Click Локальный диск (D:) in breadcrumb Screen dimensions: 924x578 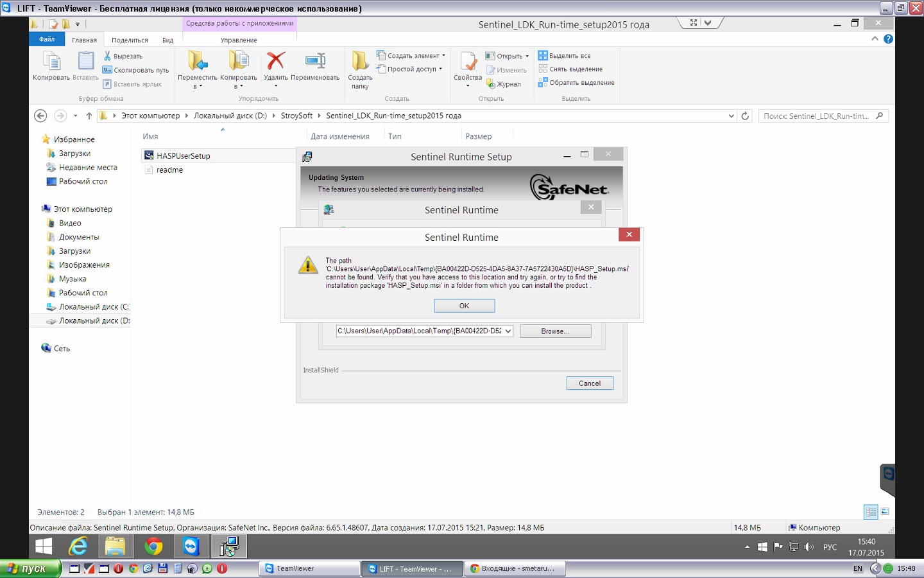pos(230,116)
